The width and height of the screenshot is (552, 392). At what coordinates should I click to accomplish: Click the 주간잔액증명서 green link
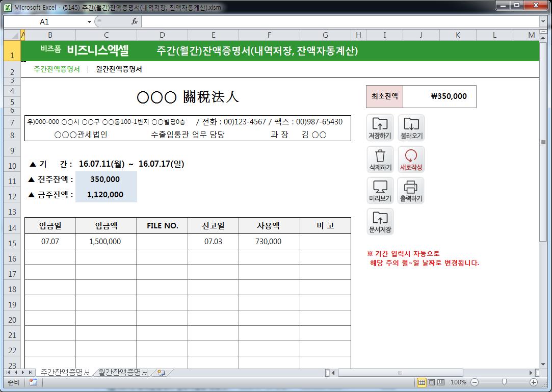57,69
